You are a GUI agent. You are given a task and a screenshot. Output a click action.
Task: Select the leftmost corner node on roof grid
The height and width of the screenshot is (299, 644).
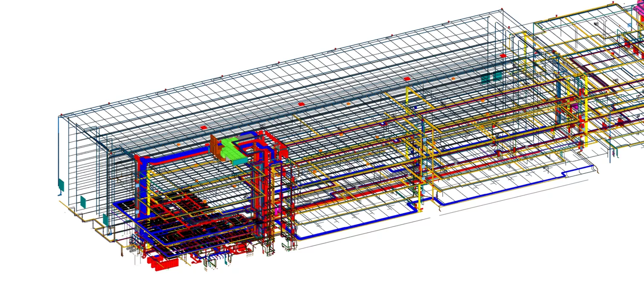(61, 115)
